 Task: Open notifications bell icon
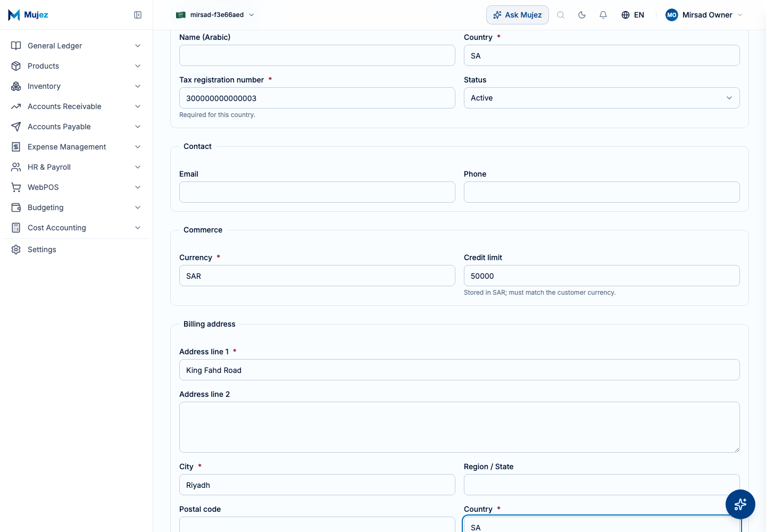click(x=603, y=15)
